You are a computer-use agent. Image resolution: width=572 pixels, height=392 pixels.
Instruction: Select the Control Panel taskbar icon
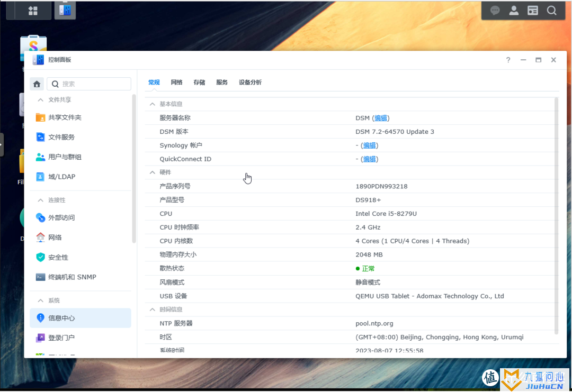[x=65, y=10]
